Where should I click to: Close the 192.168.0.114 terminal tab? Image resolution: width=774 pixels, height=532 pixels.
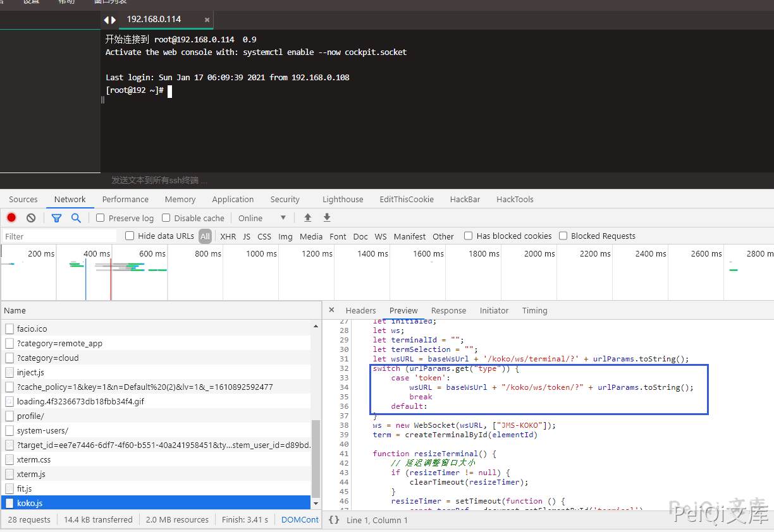(x=207, y=20)
